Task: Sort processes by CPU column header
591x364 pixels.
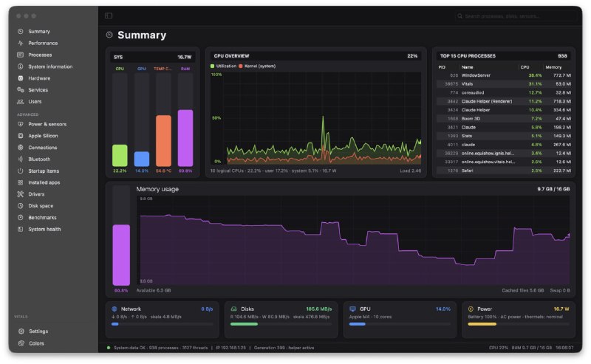Action: 525,67
